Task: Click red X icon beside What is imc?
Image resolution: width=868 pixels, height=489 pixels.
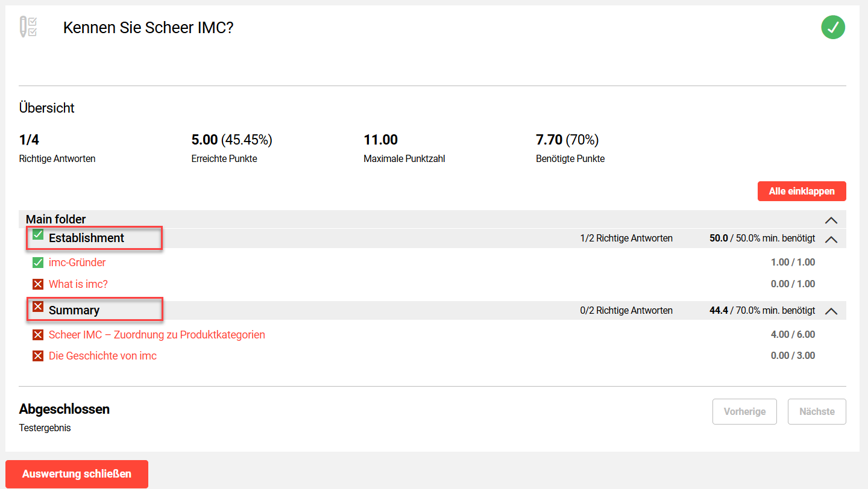Action: [38, 284]
